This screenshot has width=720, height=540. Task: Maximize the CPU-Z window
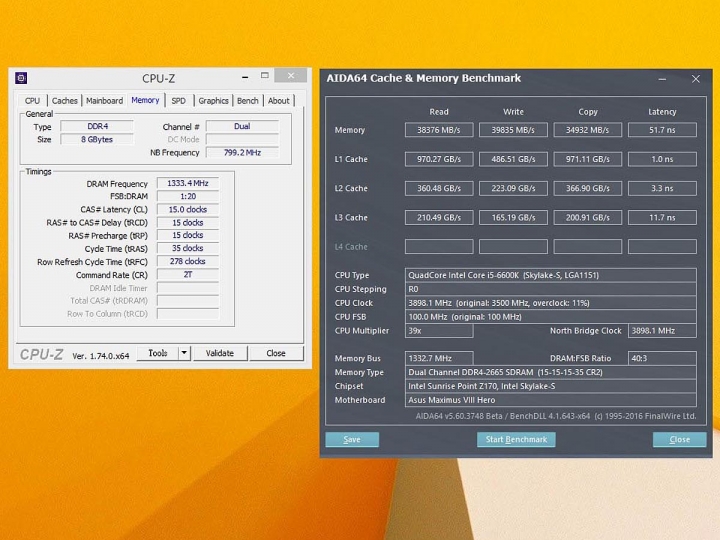point(264,76)
